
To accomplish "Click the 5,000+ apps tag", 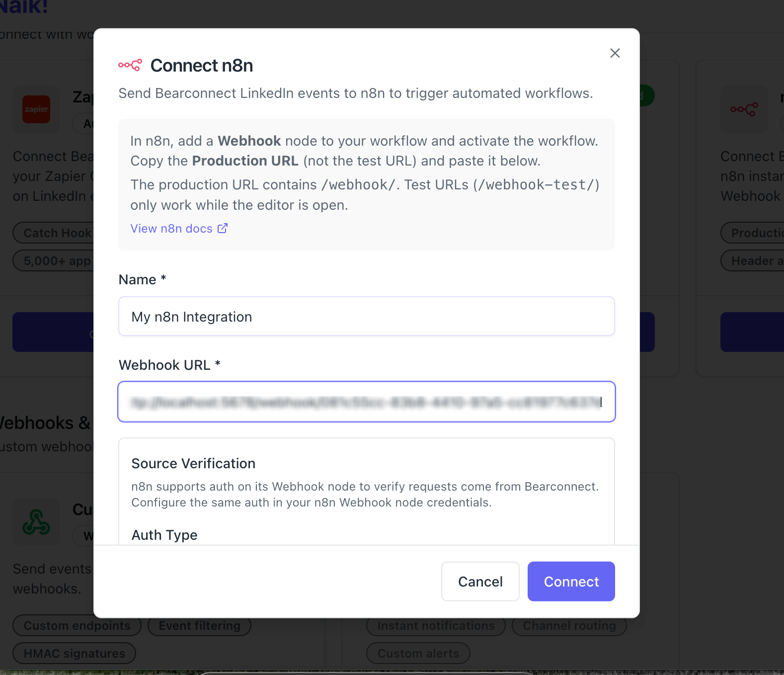I will coord(56,261).
